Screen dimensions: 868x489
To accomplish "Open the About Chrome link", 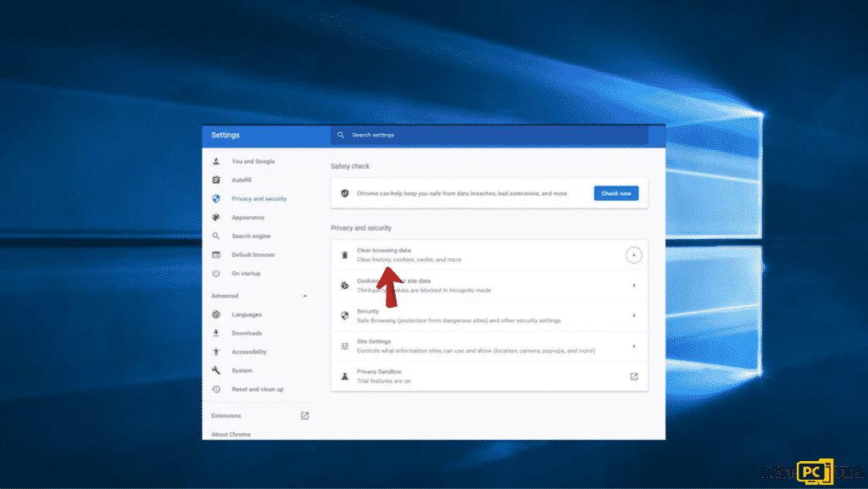I will 231,434.
